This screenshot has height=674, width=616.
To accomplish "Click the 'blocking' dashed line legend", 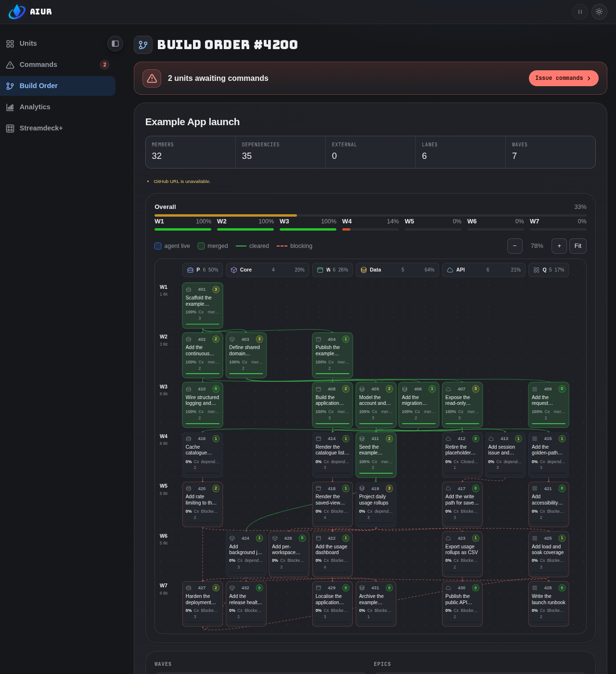I will 282,246.
